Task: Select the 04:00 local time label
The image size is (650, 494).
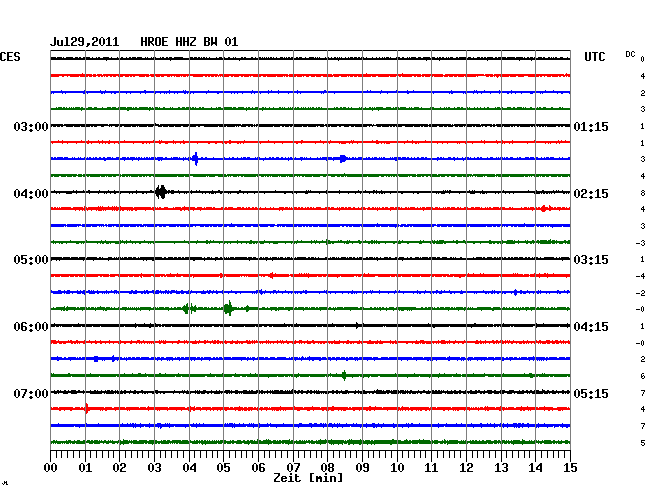Action: (x=31, y=194)
